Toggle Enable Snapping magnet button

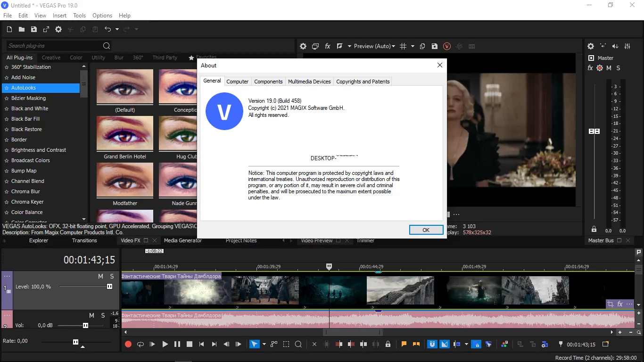[x=432, y=345]
